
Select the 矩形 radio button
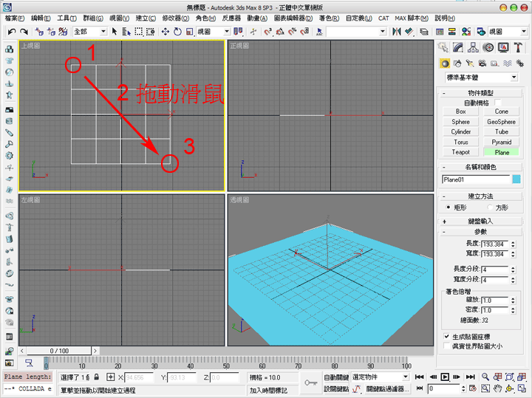click(x=449, y=207)
